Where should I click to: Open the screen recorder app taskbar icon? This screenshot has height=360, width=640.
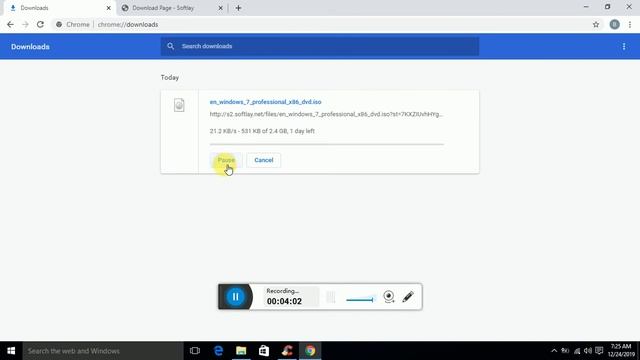[287, 351]
